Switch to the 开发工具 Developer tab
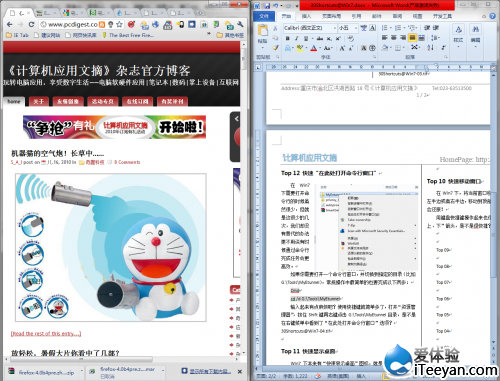Screen dimensions: 500x381 (x=442, y=16)
